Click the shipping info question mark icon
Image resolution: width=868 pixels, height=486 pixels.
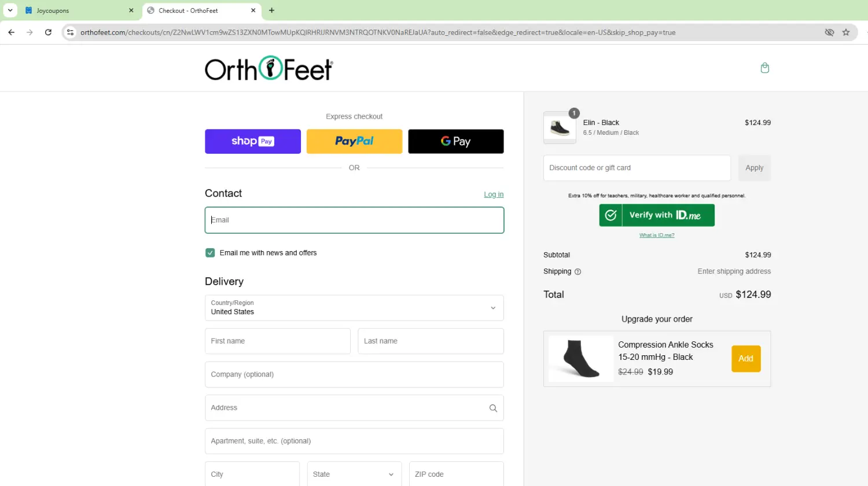tap(578, 272)
